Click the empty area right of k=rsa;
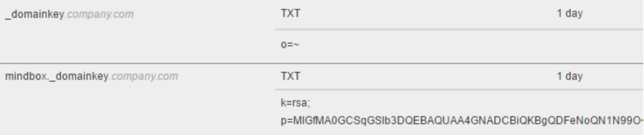Image resolution: width=644 pixels, height=135 pixels. [x=475, y=103]
